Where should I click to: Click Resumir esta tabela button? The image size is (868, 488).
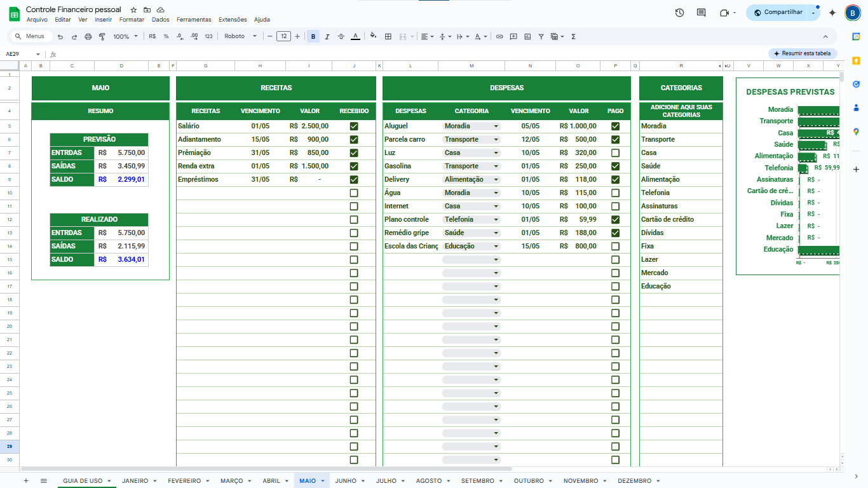click(802, 53)
